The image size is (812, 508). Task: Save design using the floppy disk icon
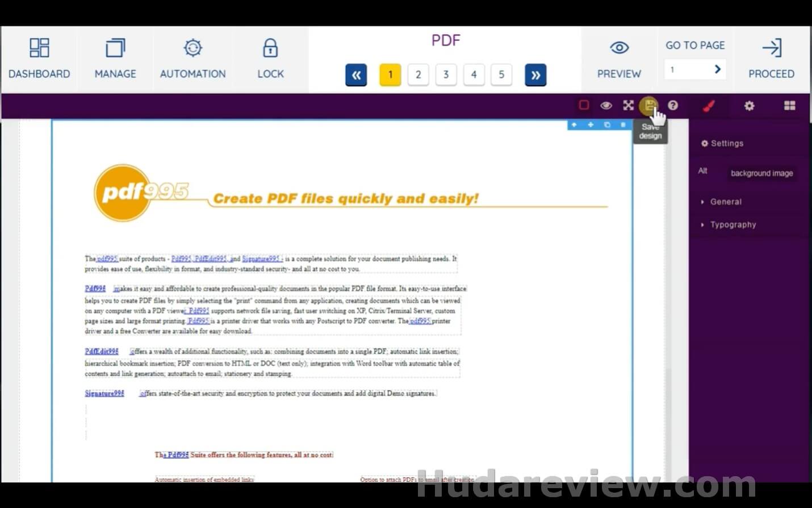(649, 105)
